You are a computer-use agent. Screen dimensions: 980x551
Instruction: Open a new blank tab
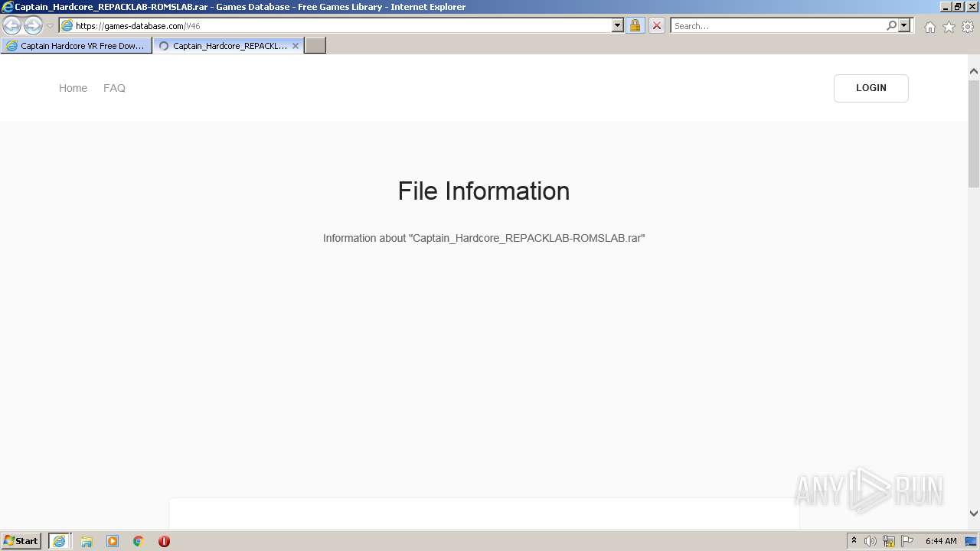coord(315,46)
